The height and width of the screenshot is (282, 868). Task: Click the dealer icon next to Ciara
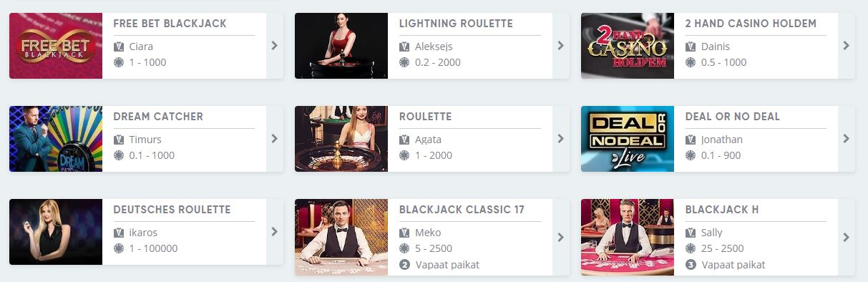point(119,47)
